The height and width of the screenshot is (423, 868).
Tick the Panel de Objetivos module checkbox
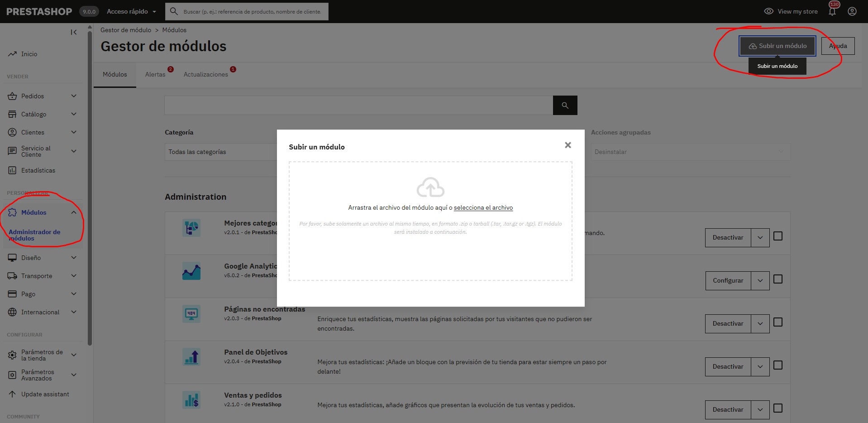pos(777,365)
